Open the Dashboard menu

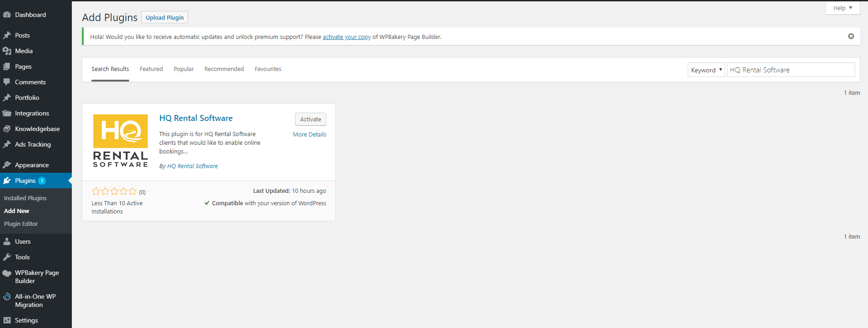30,15
